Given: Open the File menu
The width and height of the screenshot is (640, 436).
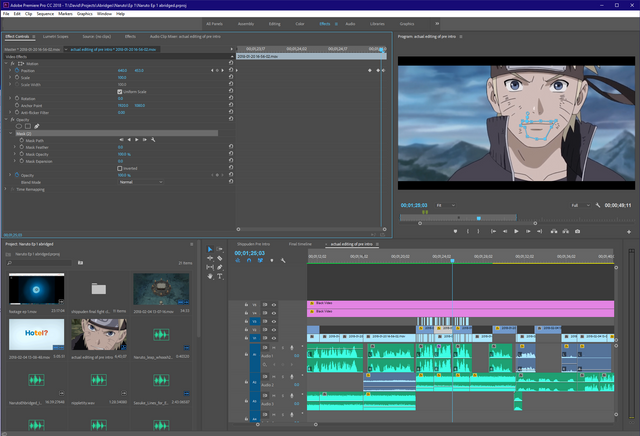Looking at the screenshot, I should 6,13.
